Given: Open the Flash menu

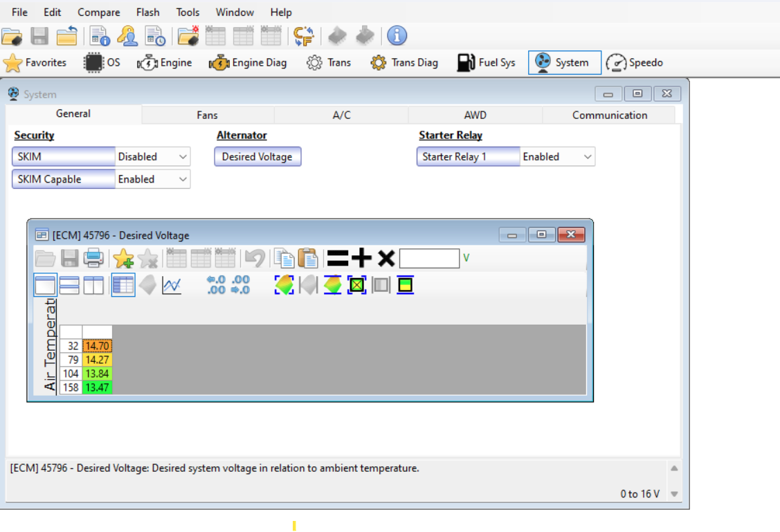Looking at the screenshot, I should coord(147,12).
